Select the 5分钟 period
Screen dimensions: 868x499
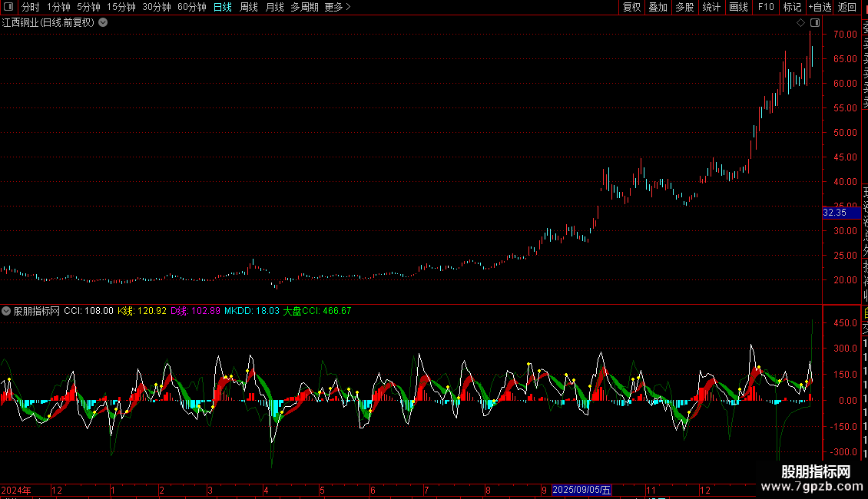pyautogui.click(x=88, y=7)
